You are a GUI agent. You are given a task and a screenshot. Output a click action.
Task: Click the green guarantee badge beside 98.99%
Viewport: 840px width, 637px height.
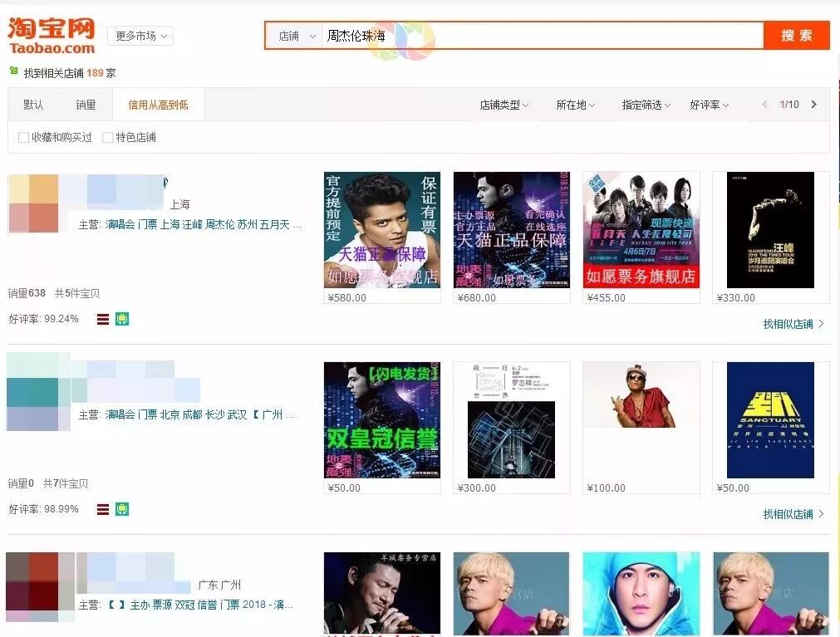(122, 509)
